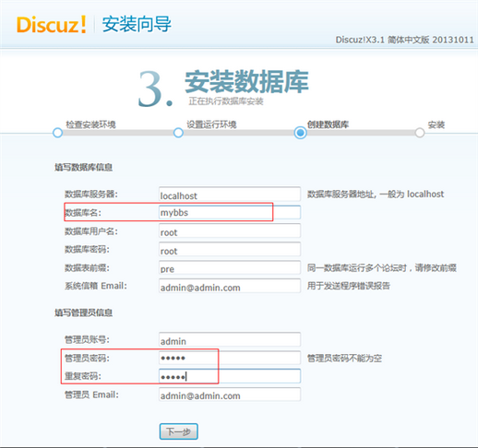Select the active 创建数据库 step circle
The image size is (478, 448).
pyautogui.click(x=300, y=133)
